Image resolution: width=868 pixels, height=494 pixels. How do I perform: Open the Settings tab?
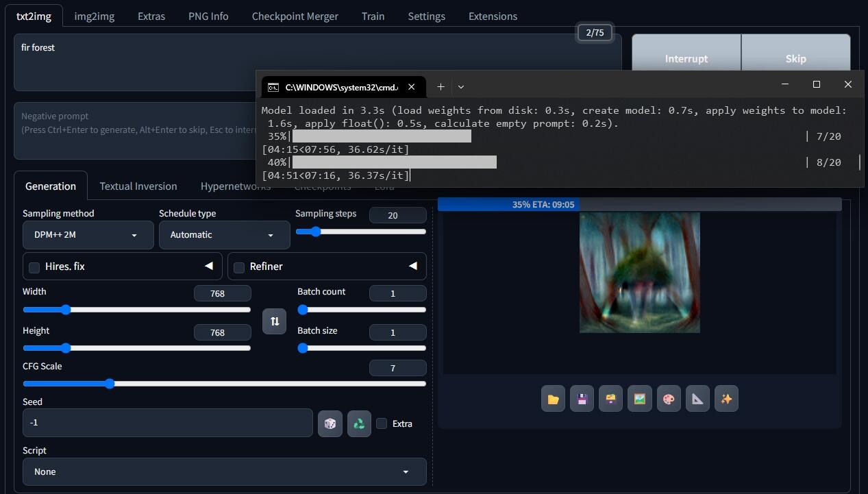pyautogui.click(x=426, y=16)
